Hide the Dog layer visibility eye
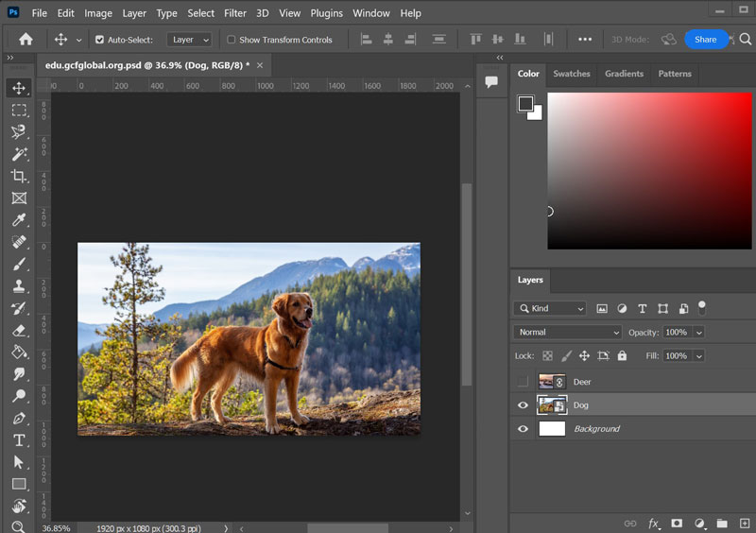756x533 pixels. pos(523,405)
